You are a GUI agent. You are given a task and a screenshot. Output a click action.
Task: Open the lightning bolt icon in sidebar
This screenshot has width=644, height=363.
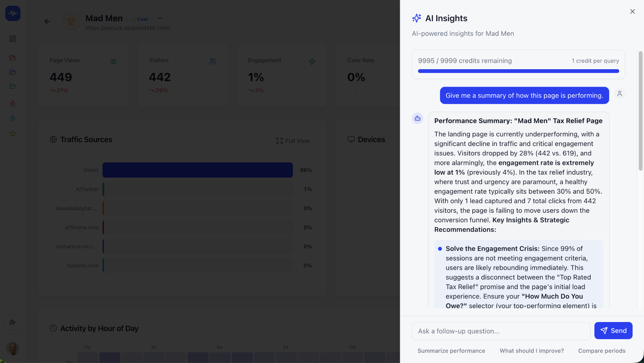pyautogui.click(x=13, y=118)
